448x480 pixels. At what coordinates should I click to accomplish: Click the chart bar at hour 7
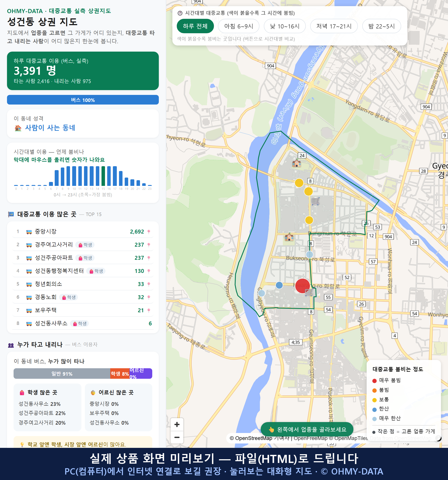(56, 178)
